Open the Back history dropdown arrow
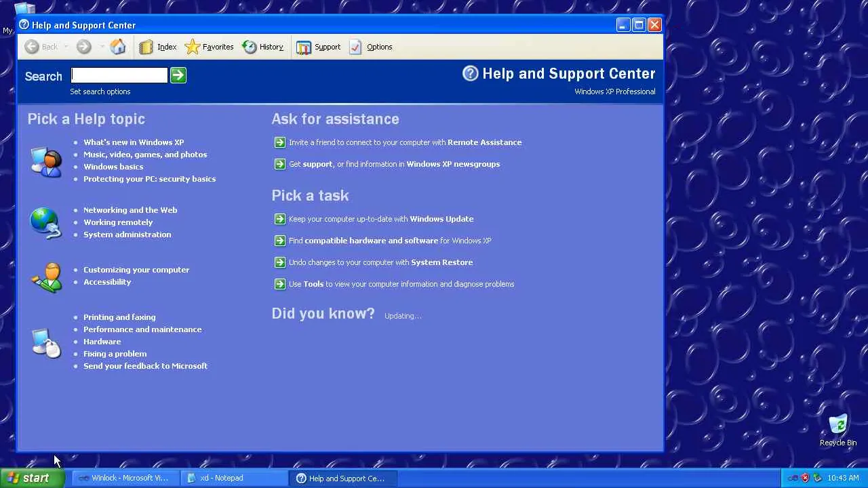 point(66,47)
